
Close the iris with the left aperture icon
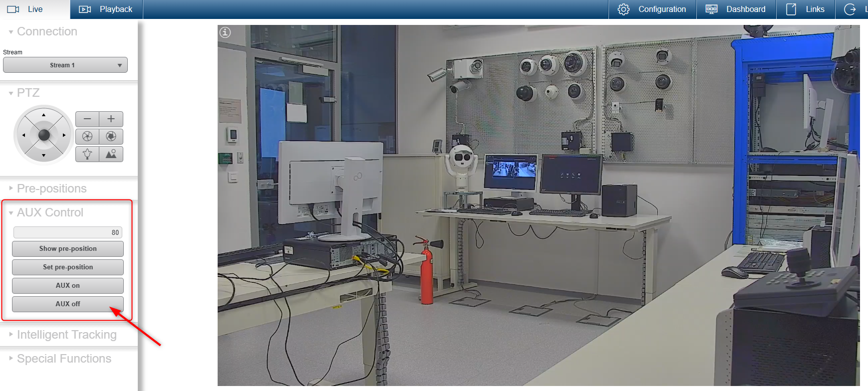87,136
